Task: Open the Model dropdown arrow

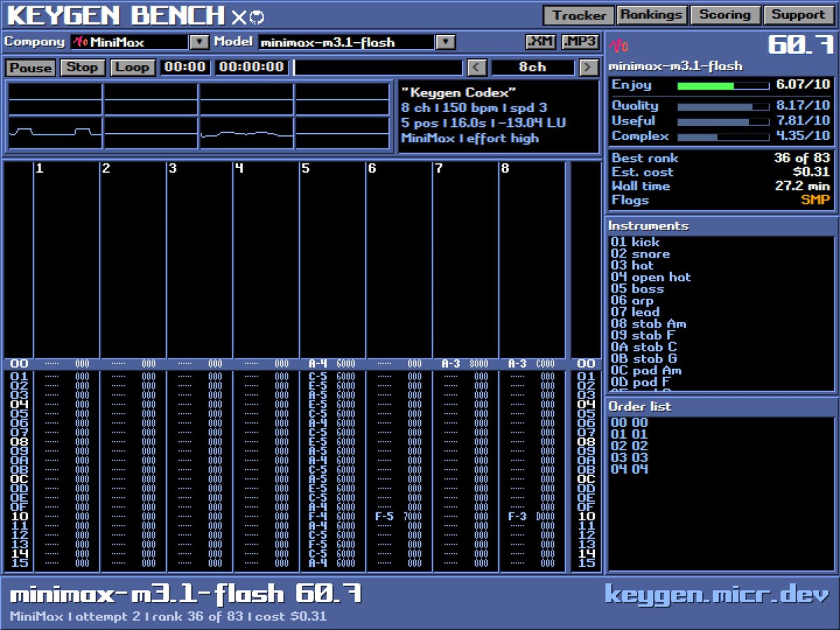Action: 446,42
